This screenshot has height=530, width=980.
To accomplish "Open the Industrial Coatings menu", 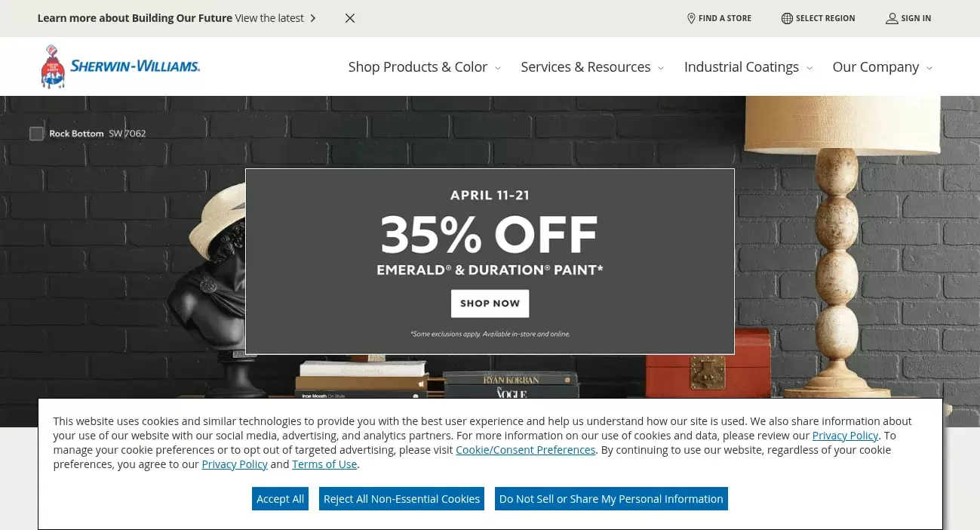I will [741, 66].
